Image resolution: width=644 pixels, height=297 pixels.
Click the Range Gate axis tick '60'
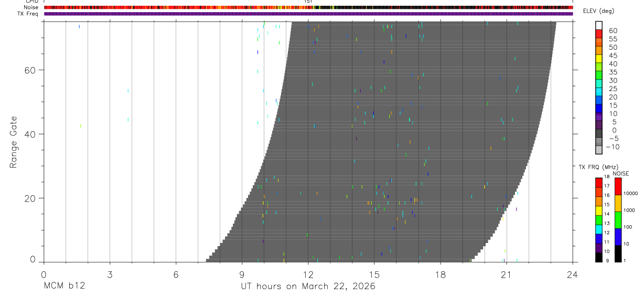point(29,70)
